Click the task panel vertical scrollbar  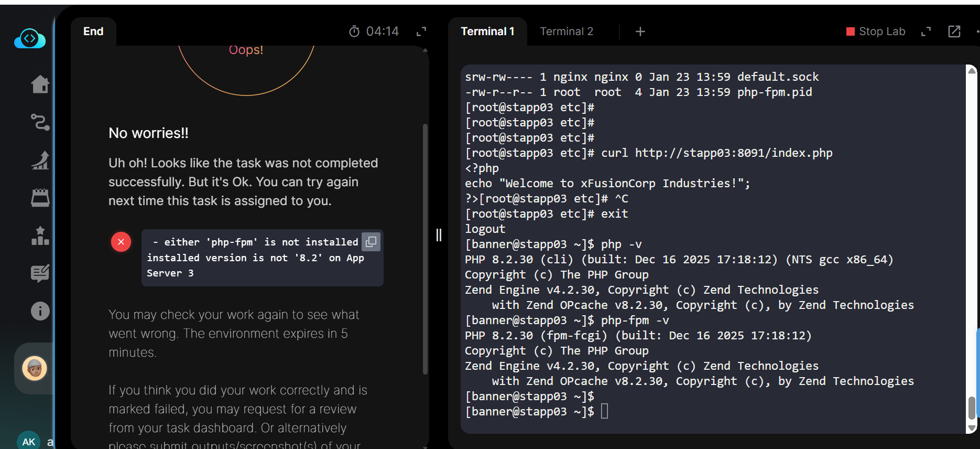[425, 249]
